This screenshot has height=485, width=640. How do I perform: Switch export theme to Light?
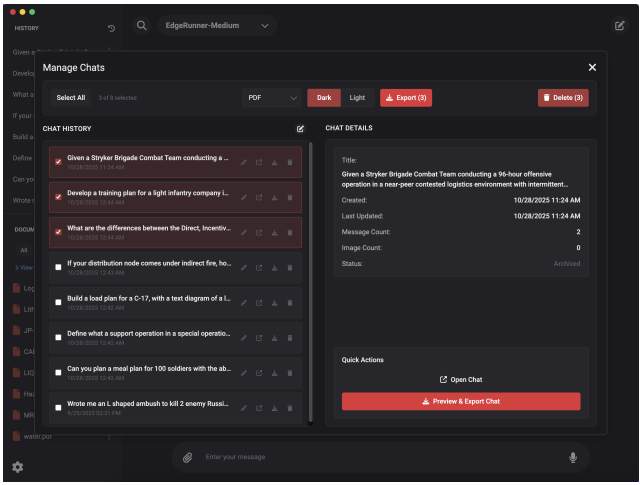tap(357, 98)
